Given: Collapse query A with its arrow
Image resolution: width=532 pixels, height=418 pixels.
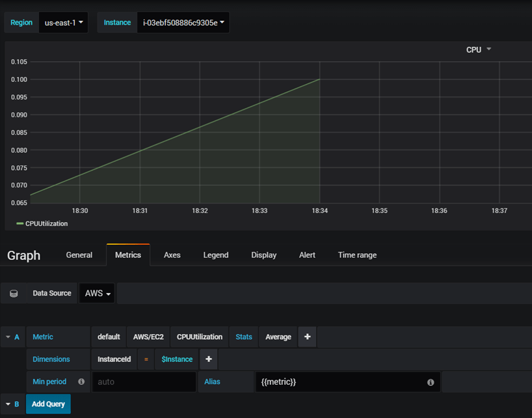Looking at the screenshot, I should click(x=8, y=337).
